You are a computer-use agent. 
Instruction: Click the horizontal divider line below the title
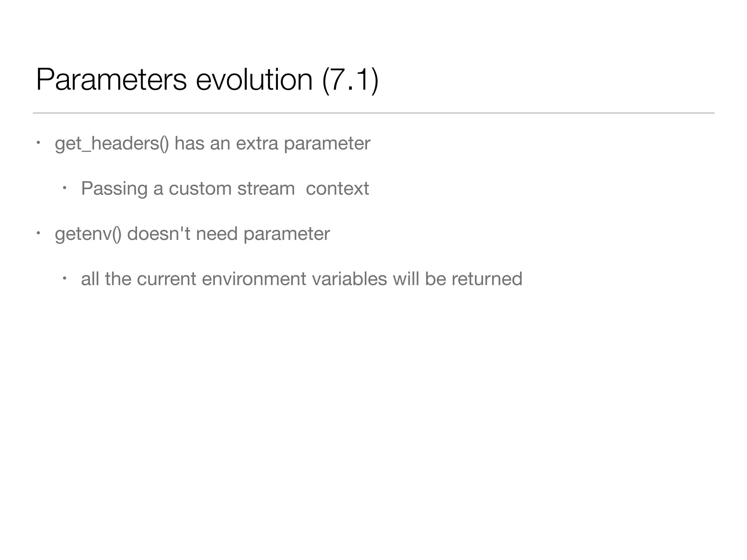pyautogui.click(x=373, y=113)
